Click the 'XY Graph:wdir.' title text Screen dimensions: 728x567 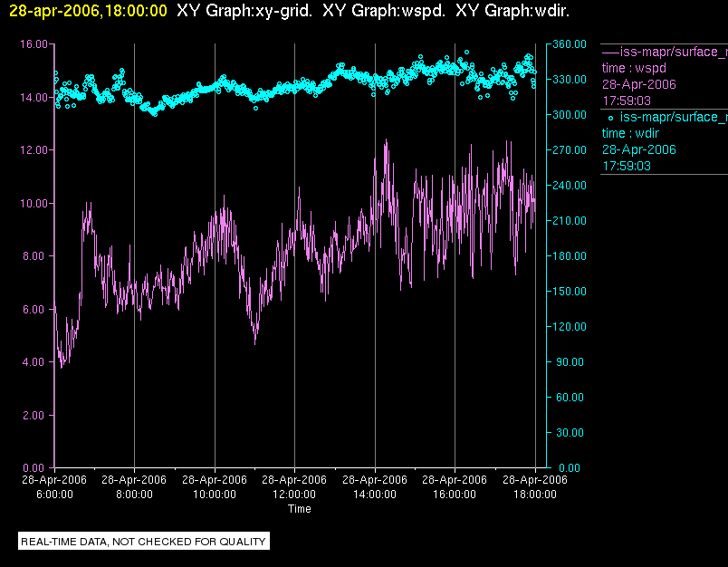tap(512, 11)
